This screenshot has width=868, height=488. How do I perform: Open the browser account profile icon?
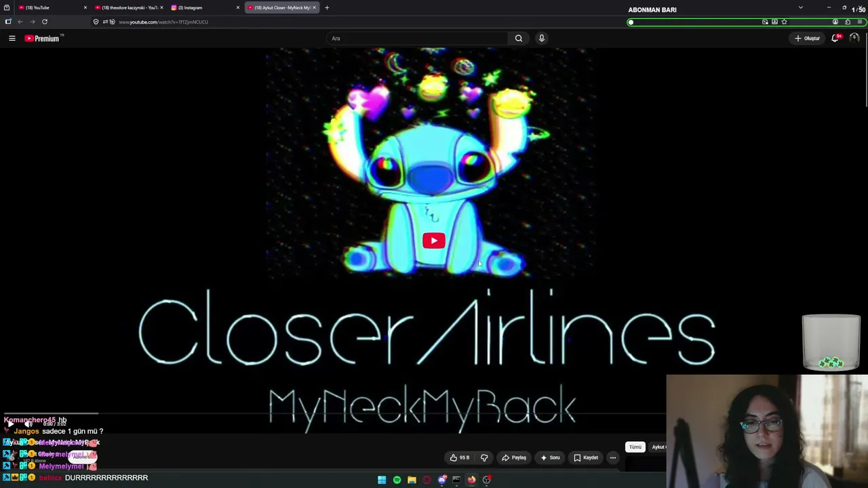point(835,22)
